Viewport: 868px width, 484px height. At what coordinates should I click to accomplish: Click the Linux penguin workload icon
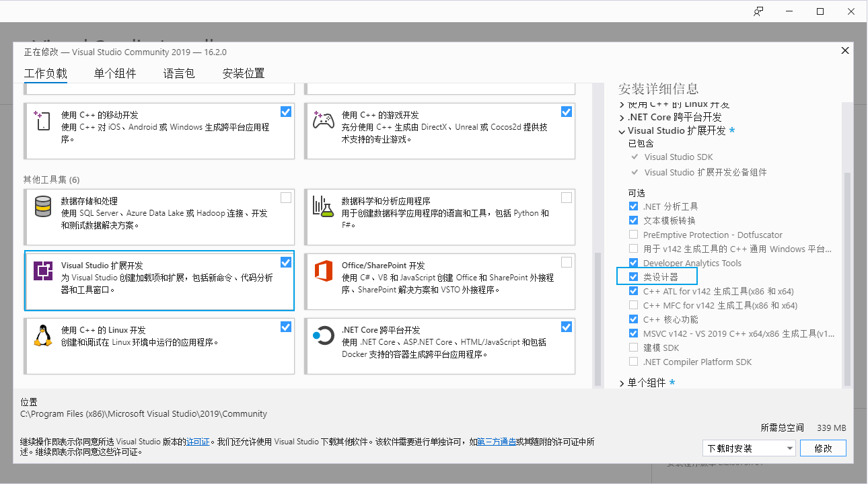pos(42,335)
